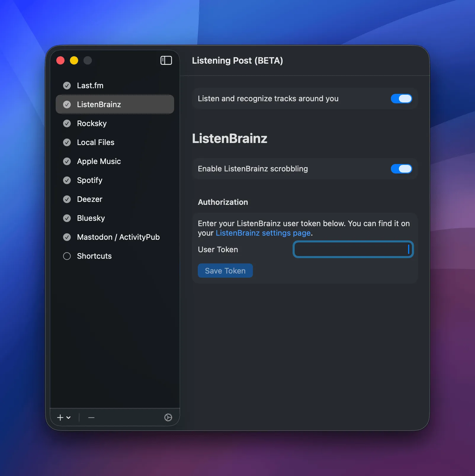
Task: Click the checkmark icon beside Deezer
Action: [67, 199]
